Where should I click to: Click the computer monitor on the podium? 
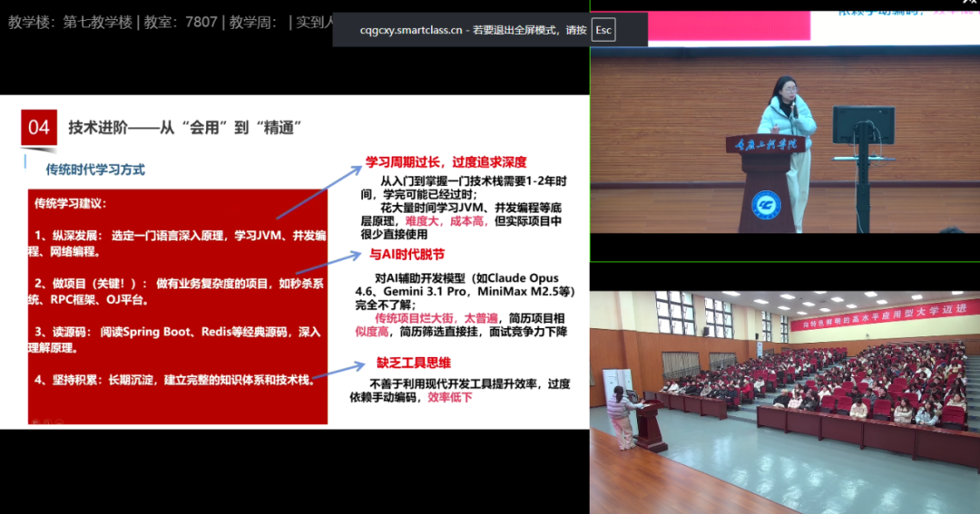(863, 126)
